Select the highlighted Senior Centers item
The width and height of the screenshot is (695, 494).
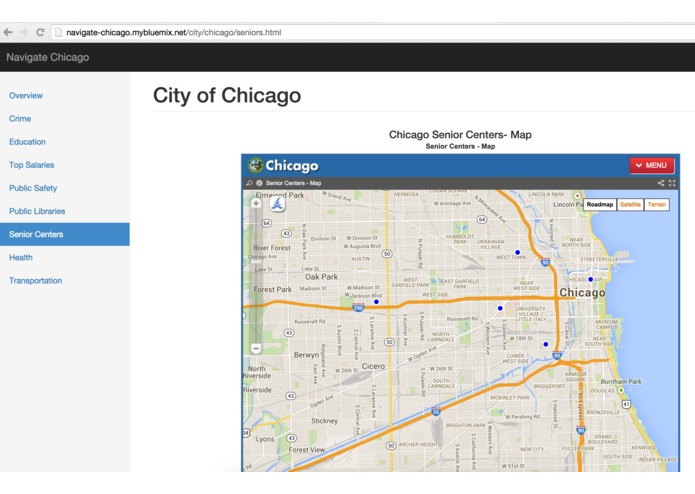tap(65, 234)
